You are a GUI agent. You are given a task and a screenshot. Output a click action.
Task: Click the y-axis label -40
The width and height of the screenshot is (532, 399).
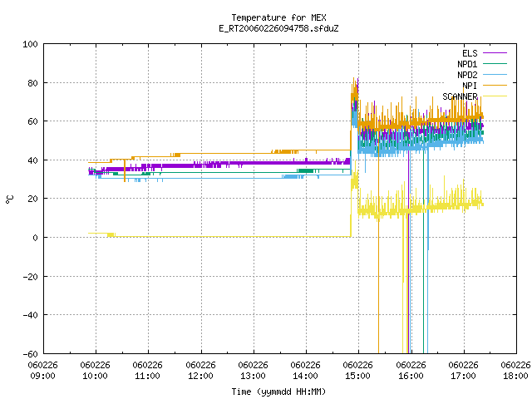(30, 315)
